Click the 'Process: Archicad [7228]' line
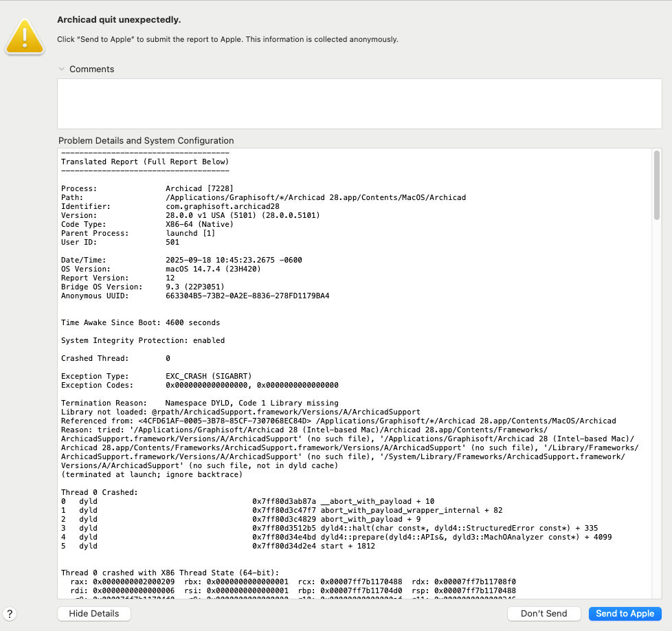Image resolution: width=672 pixels, height=631 pixels. [147, 188]
